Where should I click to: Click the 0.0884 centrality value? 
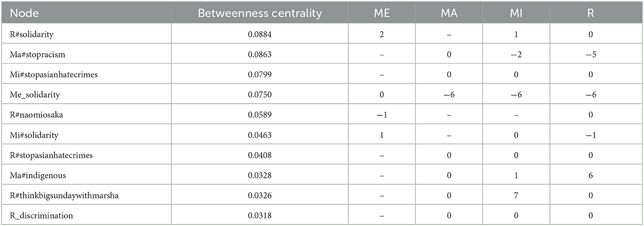tap(260, 34)
